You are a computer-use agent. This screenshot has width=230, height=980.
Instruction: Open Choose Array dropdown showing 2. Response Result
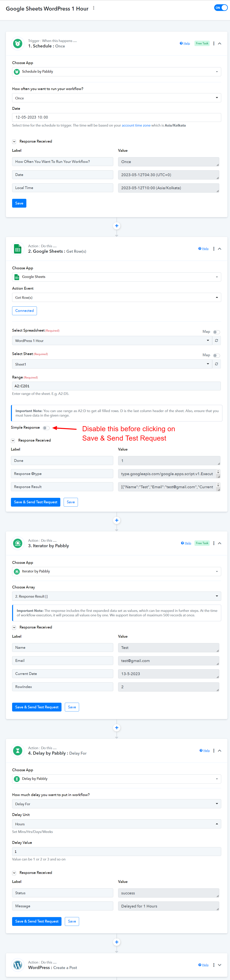(116, 596)
